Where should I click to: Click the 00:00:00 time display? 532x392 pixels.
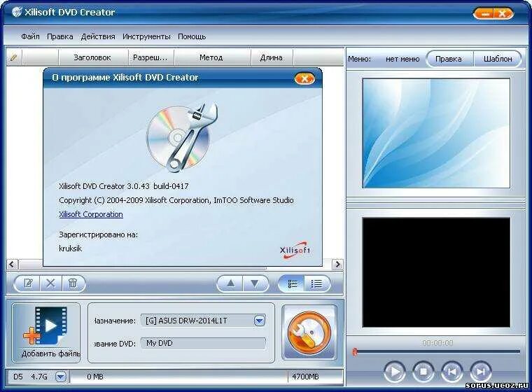point(437,343)
